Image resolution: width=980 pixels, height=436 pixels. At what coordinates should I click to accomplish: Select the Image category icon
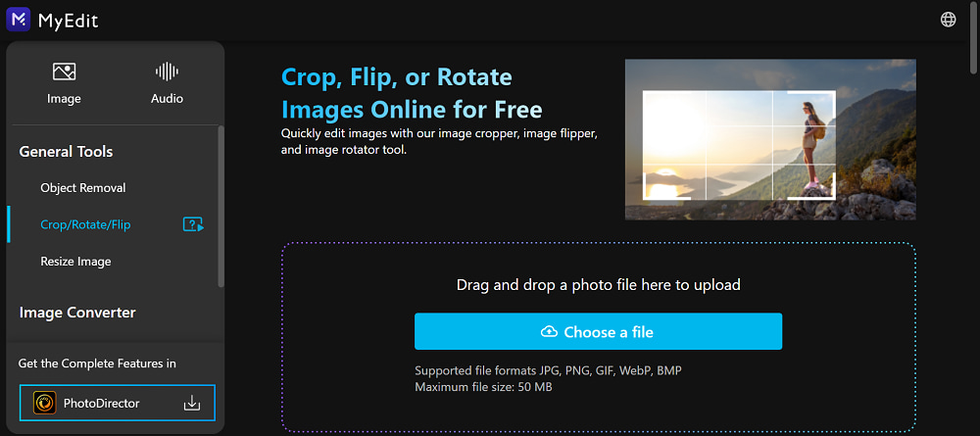[x=64, y=72]
